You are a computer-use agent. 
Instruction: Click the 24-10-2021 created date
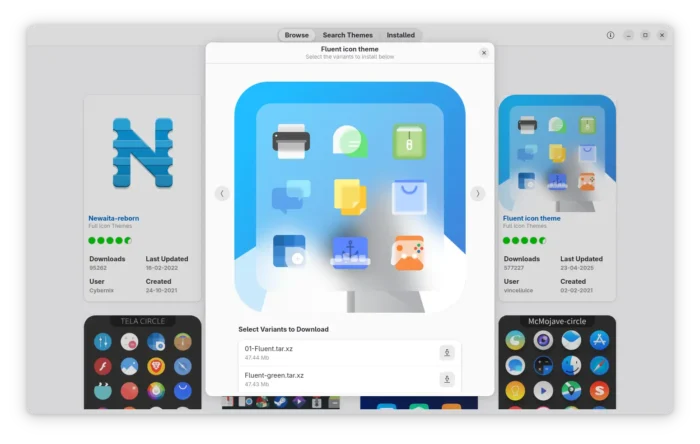click(x=161, y=290)
